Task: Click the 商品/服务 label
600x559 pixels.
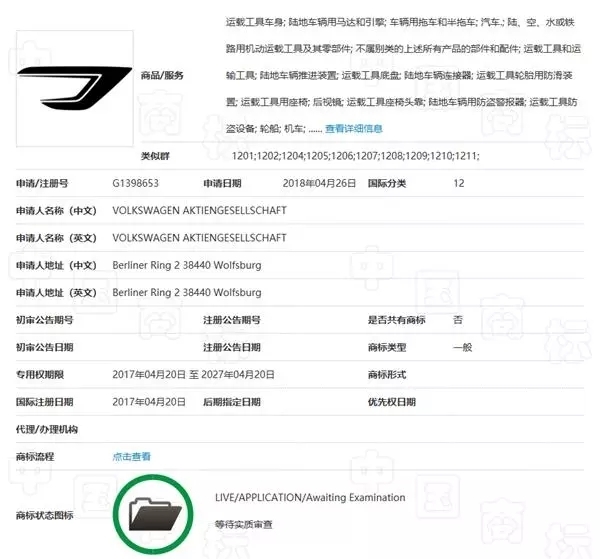Action: click(x=162, y=75)
